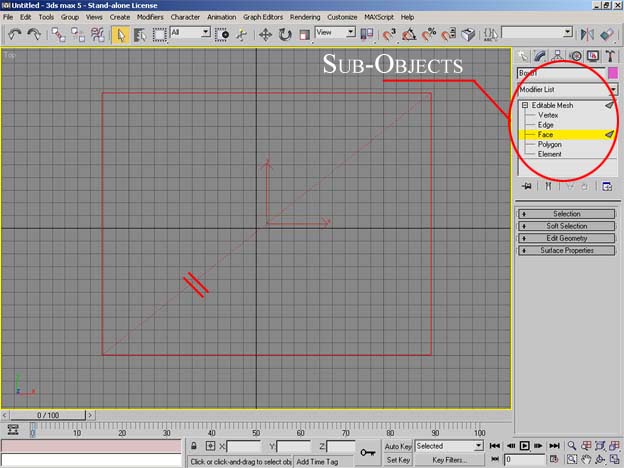The image size is (624, 468).
Task: Open Named Selection Sets icon
Action: click(x=491, y=35)
